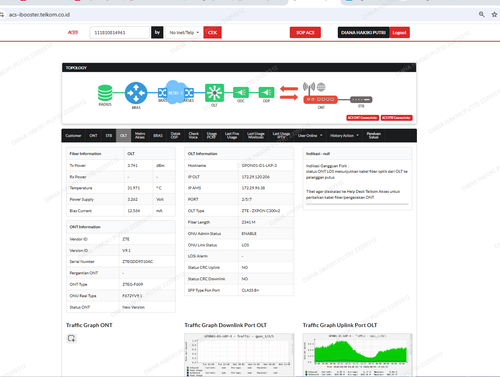Switch to the ONT tab
The height and width of the screenshot is (377, 500).
pyautogui.click(x=93, y=136)
